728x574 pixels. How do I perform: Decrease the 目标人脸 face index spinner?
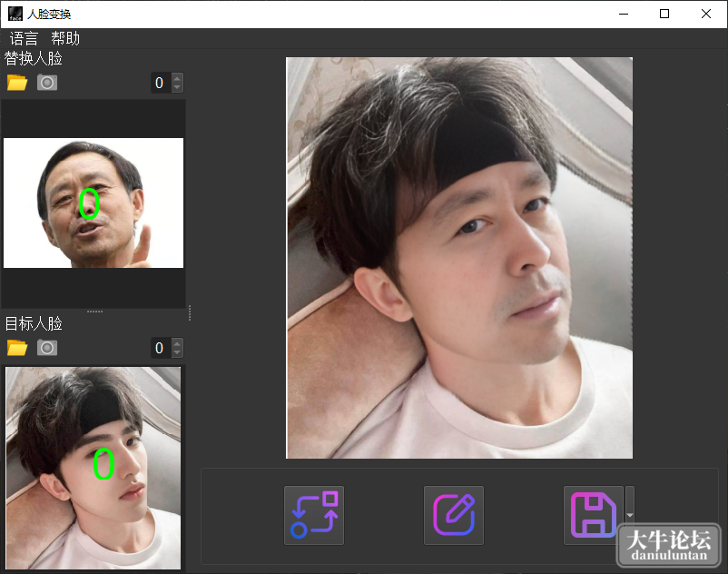pos(177,353)
